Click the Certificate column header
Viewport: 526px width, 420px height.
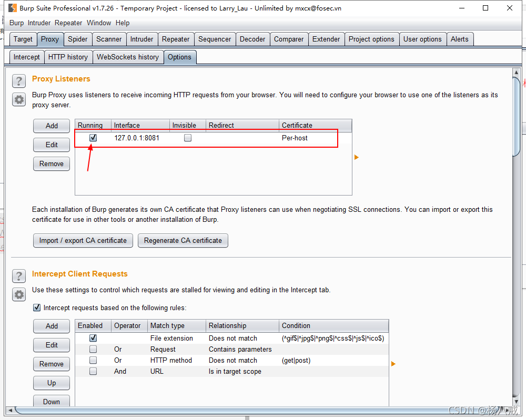(315, 125)
